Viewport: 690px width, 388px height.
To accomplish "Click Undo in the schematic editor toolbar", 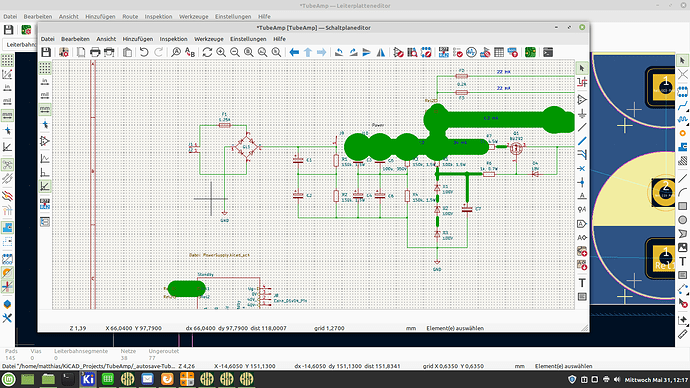I will point(144,52).
